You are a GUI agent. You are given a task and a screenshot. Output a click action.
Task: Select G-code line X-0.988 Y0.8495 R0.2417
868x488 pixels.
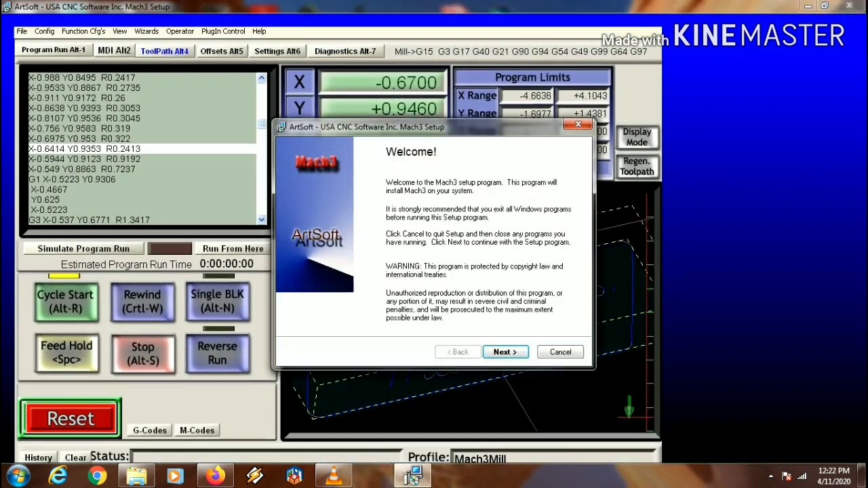point(142,77)
